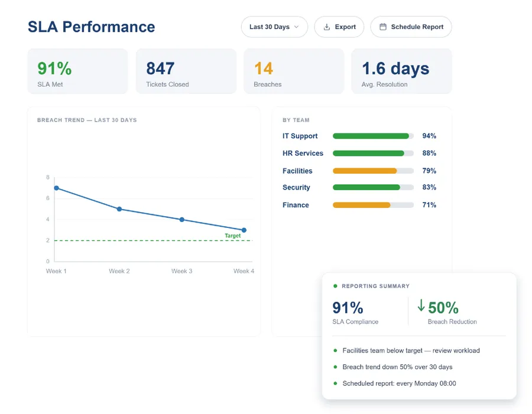Click the 71% value for Finance
The width and height of the screenshot is (532, 414).
[429, 205]
